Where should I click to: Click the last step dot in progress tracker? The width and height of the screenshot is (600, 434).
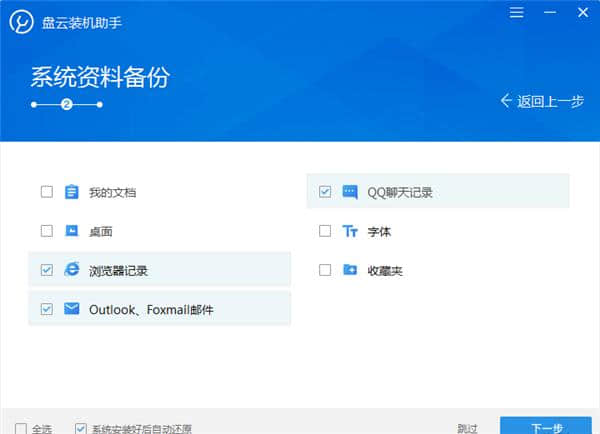[99, 104]
